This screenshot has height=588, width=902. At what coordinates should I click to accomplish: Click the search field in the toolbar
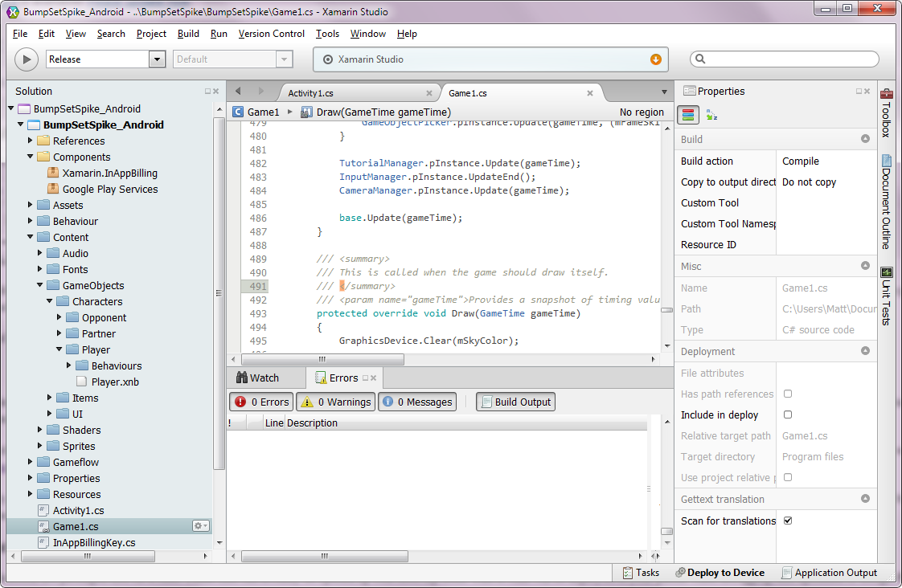785,59
